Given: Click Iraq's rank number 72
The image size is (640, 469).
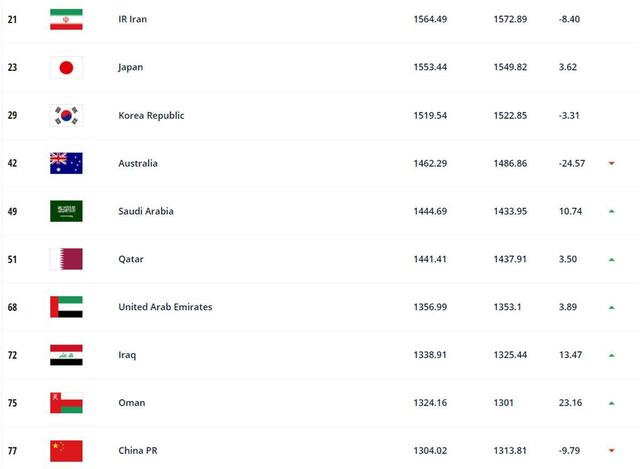Looking at the screenshot, I should tap(12, 355).
